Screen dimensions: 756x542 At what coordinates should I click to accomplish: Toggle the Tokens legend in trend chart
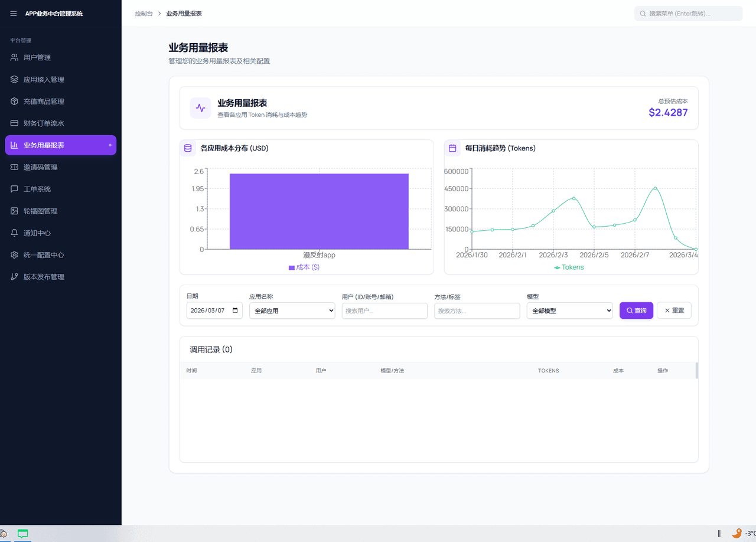(x=569, y=267)
